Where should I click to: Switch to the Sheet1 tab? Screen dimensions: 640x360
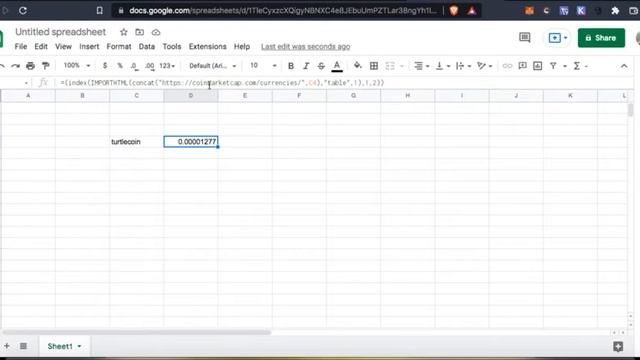[60, 346]
